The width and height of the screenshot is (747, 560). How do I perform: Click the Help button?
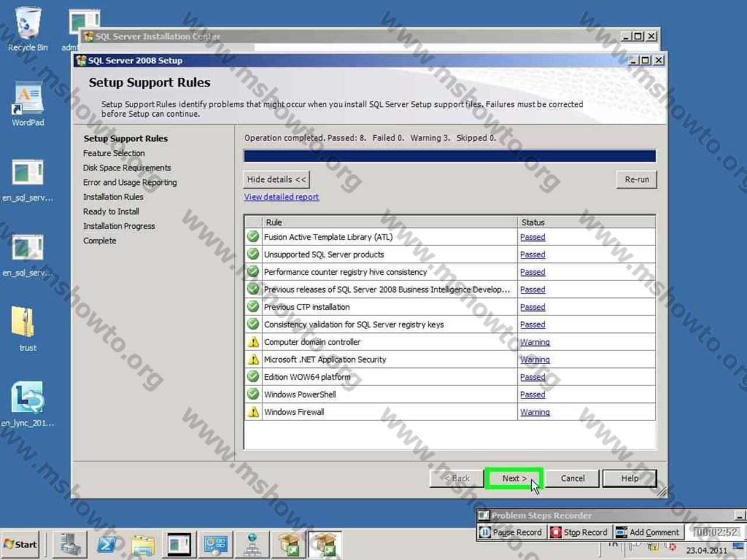(630, 478)
